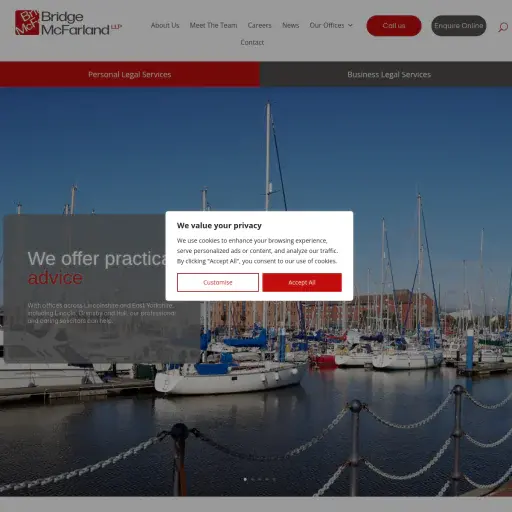The image size is (512, 512).
Task: Visit the Careers page
Action: (x=259, y=25)
